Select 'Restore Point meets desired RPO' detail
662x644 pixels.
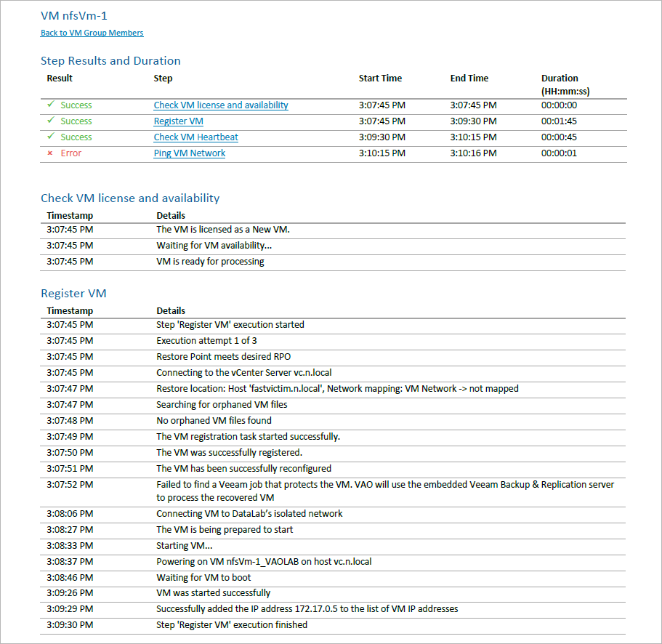pyautogui.click(x=223, y=357)
